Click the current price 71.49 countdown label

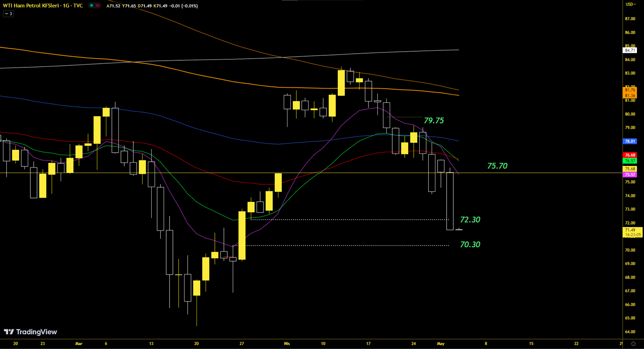click(x=631, y=232)
